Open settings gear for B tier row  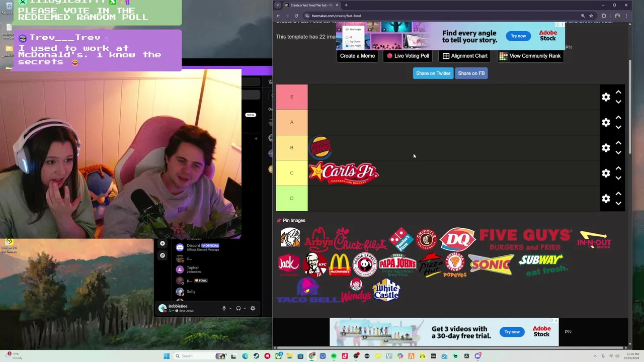(x=606, y=148)
